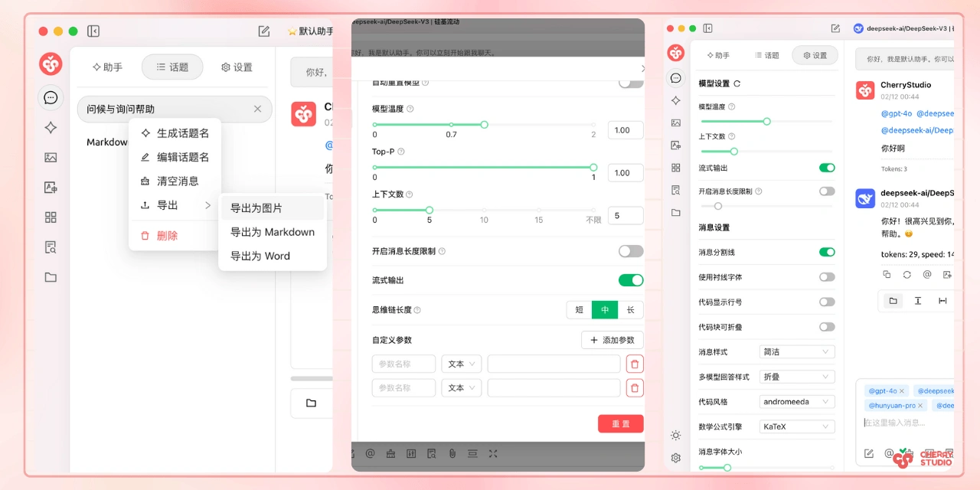This screenshot has width=980, height=490.
Task: Open the image generation icon in left sidebar
Action: pyautogui.click(x=51, y=158)
